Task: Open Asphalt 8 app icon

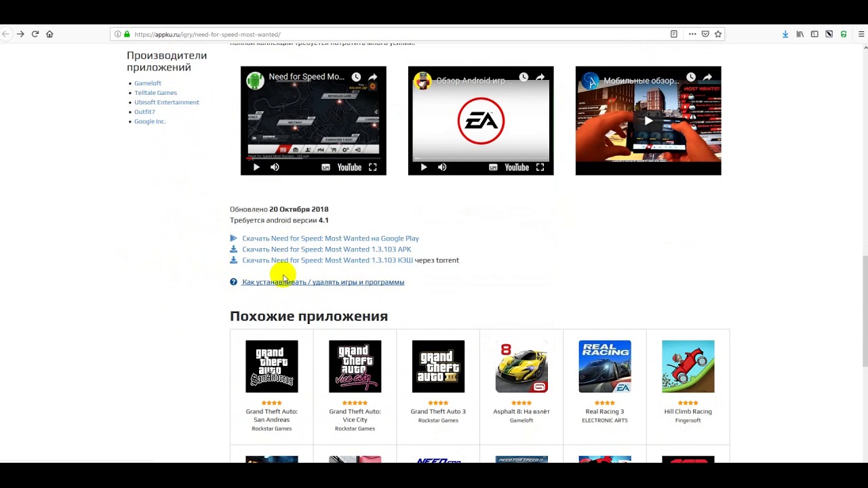Action: click(x=521, y=366)
